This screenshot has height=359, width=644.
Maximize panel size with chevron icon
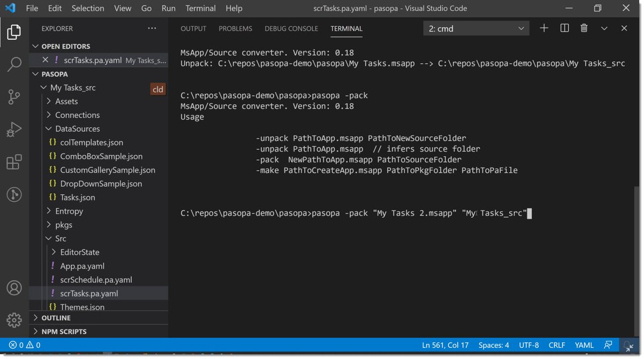604,28
